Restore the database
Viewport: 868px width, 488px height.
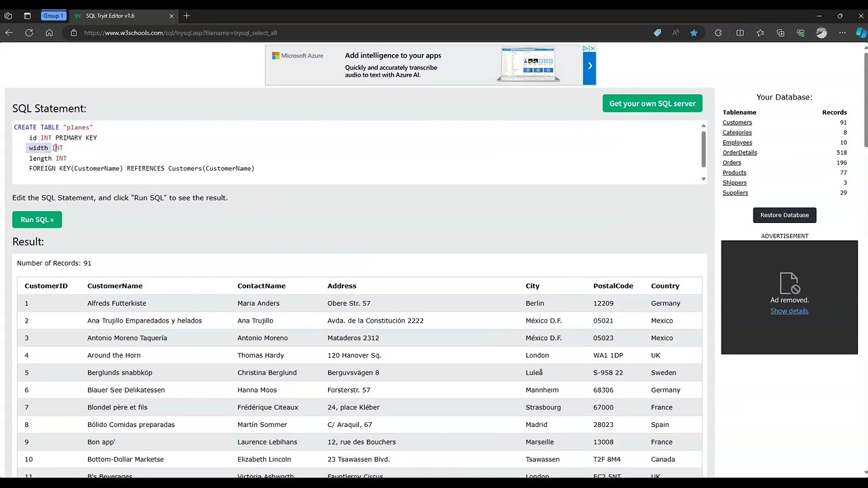pos(785,215)
